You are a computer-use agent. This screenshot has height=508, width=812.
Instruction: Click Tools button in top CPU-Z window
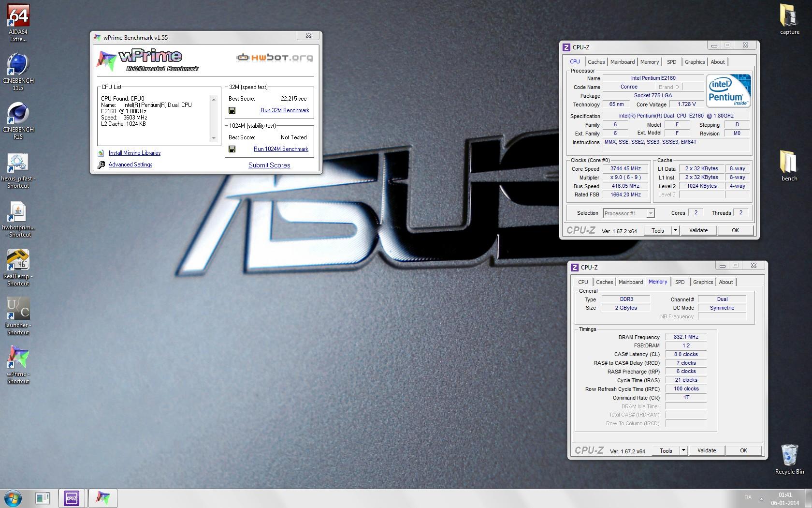[658, 231]
